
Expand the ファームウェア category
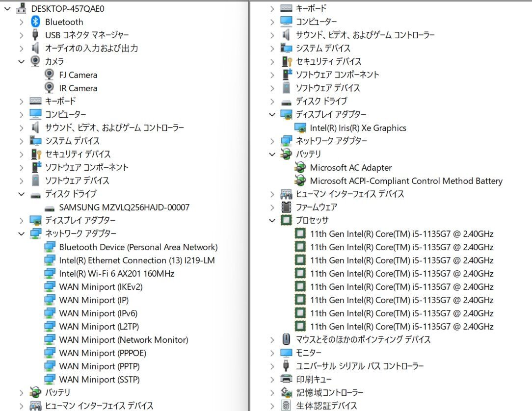pyautogui.click(x=272, y=207)
